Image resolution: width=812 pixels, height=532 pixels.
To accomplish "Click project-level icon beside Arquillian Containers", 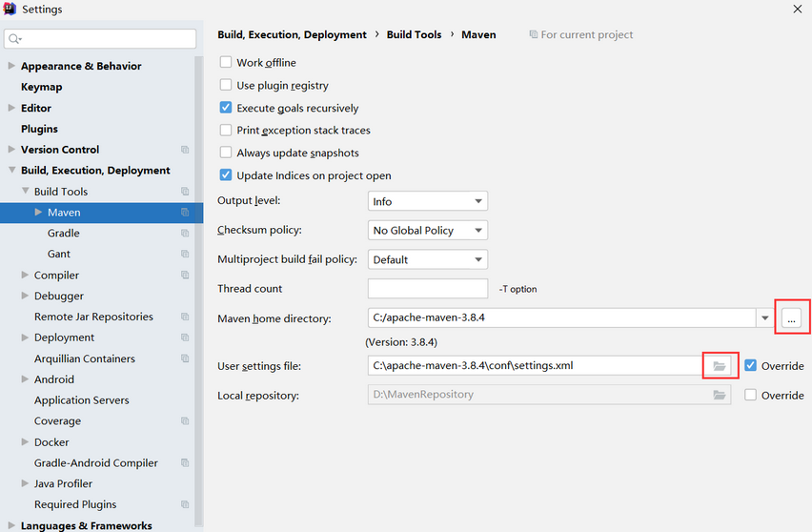I will [185, 358].
